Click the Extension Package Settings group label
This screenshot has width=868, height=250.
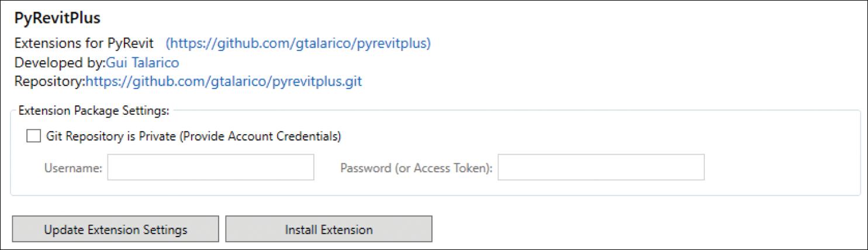point(94,109)
